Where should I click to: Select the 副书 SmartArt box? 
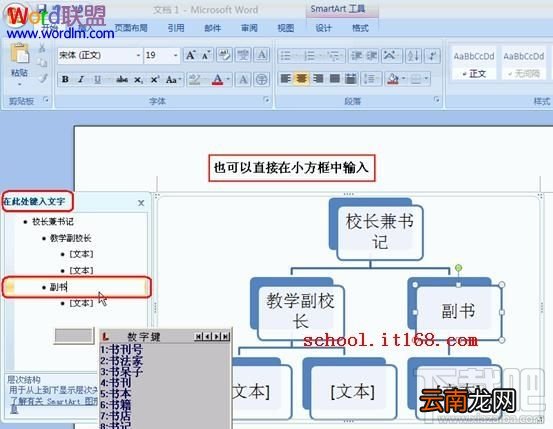coord(458,312)
